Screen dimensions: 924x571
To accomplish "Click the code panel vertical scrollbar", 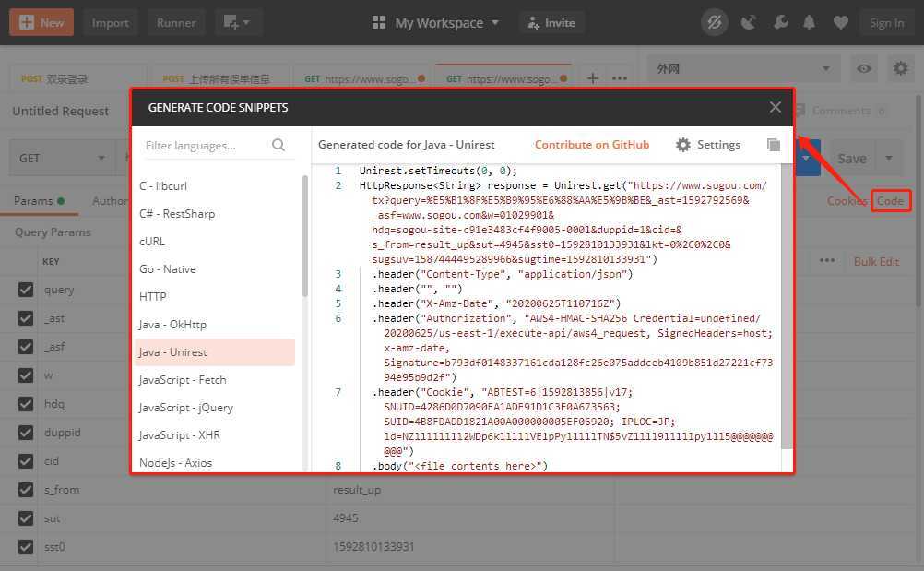I will click(788, 306).
